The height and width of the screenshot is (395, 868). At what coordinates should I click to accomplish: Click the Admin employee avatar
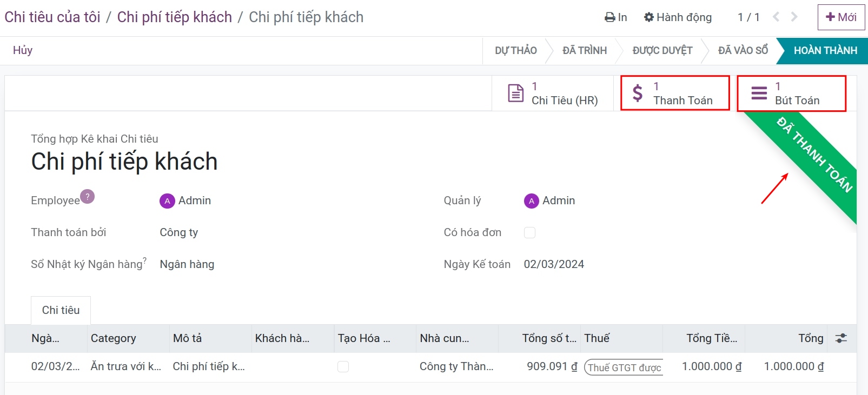click(167, 201)
